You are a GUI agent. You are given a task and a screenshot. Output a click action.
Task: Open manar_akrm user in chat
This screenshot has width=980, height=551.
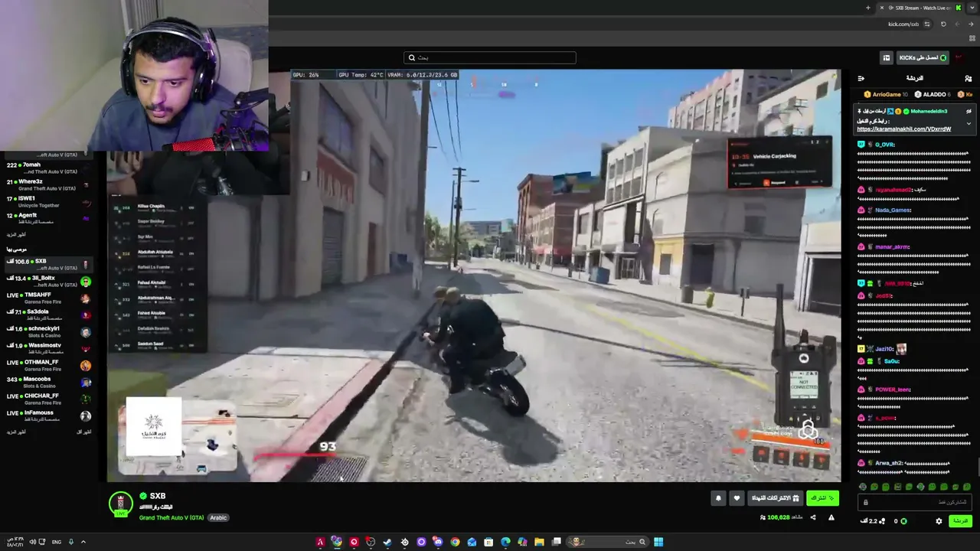[x=892, y=246]
